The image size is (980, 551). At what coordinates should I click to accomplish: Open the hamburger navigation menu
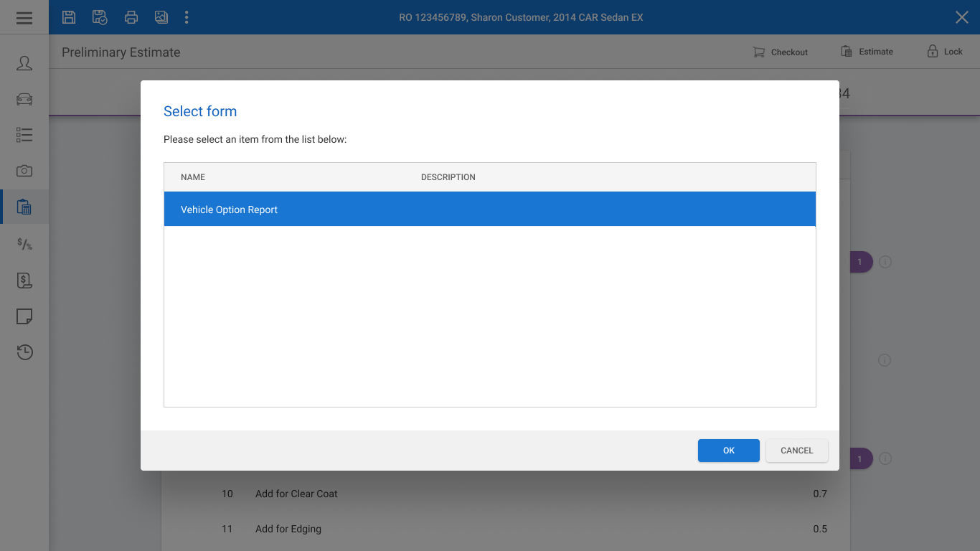tap(24, 17)
